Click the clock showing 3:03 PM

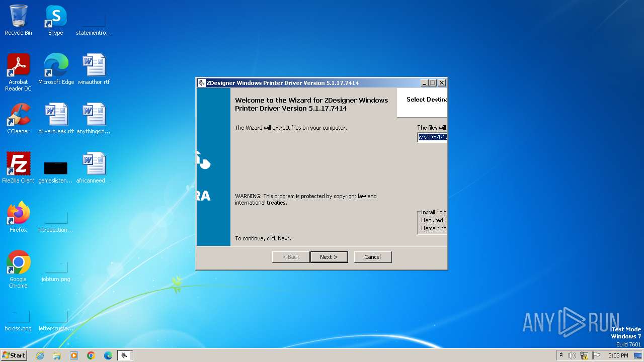[618, 355]
